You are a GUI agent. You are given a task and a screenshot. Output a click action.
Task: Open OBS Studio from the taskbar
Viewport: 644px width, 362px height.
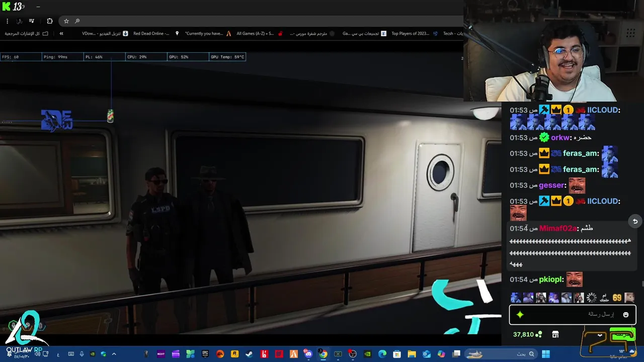[x=353, y=354]
